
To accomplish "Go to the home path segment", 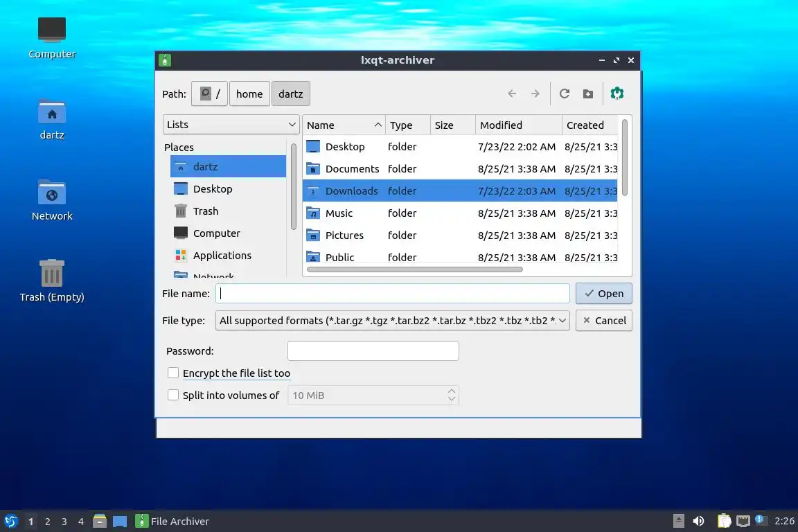I will (249, 94).
